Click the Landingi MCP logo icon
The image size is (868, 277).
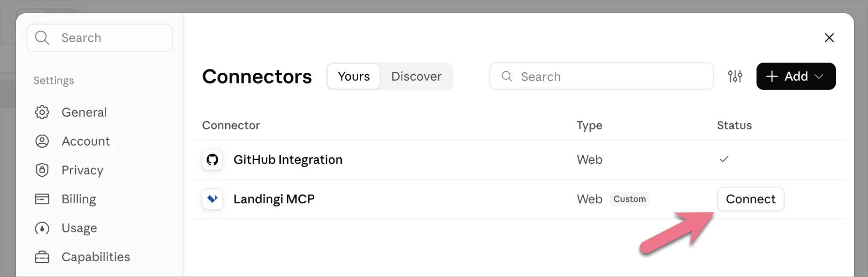212,199
